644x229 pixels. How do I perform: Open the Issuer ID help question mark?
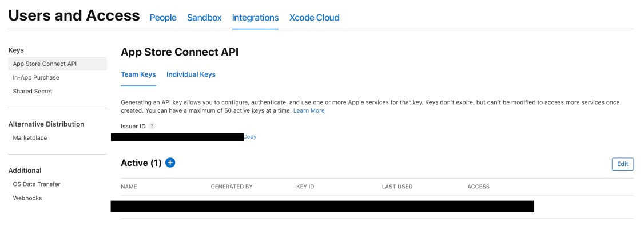click(152, 126)
